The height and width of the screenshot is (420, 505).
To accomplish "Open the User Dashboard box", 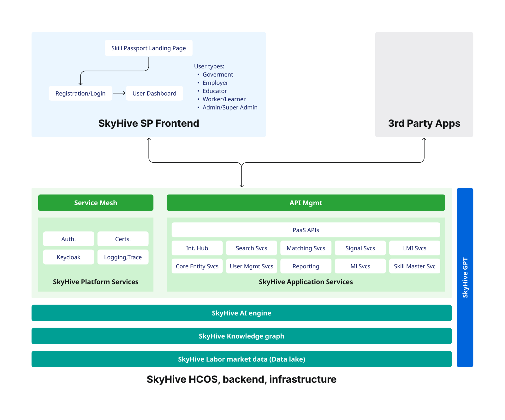I will tap(154, 93).
